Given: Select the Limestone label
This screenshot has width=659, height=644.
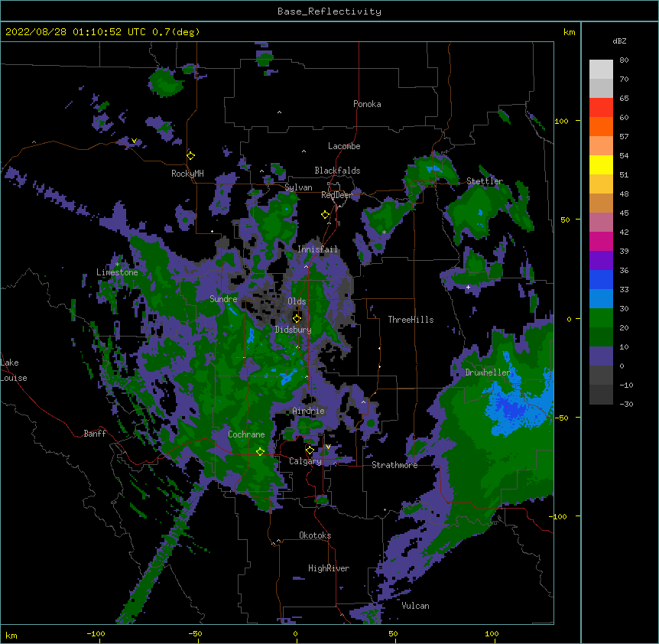Looking at the screenshot, I should [x=117, y=272].
